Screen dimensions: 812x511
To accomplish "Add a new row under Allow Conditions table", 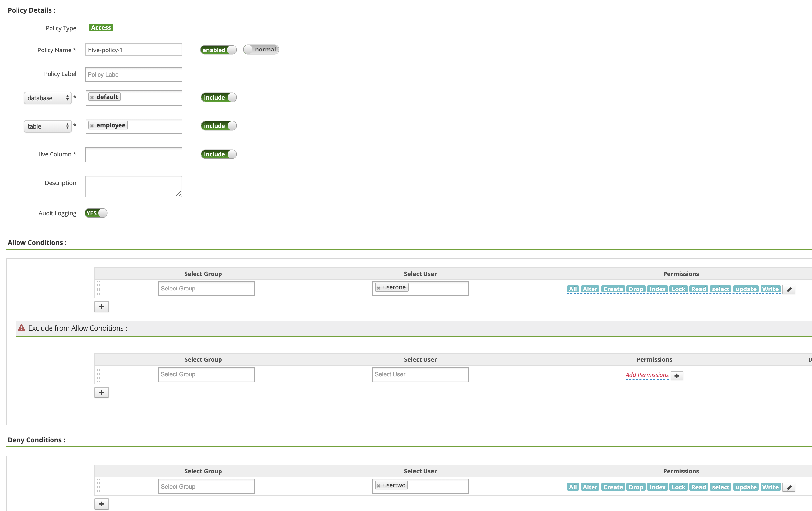I will [102, 307].
